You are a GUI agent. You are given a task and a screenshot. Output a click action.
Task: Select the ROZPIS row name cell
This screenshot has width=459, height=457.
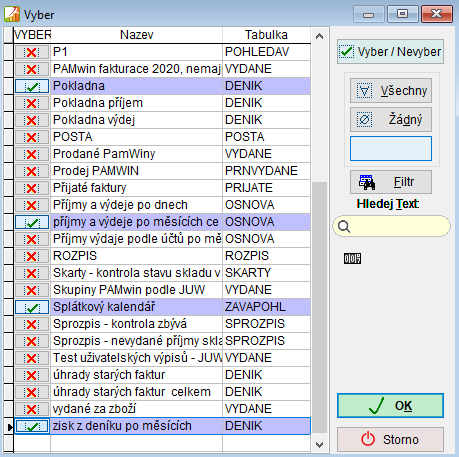136,256
